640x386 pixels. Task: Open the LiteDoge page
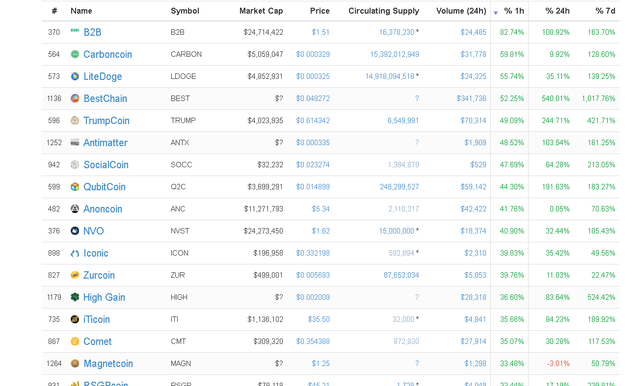click(102, 76)
